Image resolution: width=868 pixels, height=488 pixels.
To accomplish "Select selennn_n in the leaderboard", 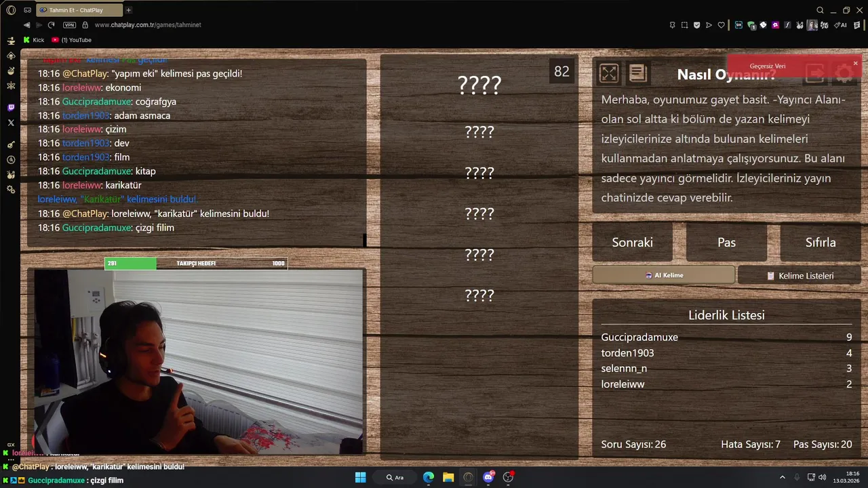I will [x=624, y=368].
